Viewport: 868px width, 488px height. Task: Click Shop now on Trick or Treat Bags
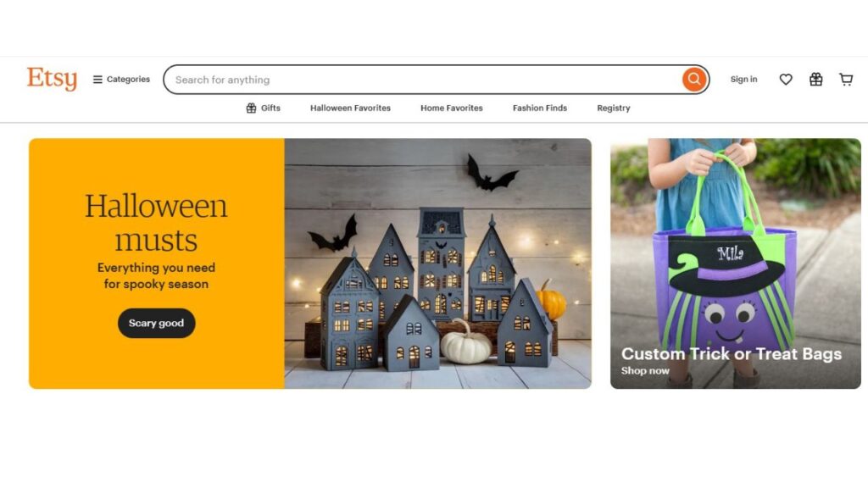(x=645, y=371)
